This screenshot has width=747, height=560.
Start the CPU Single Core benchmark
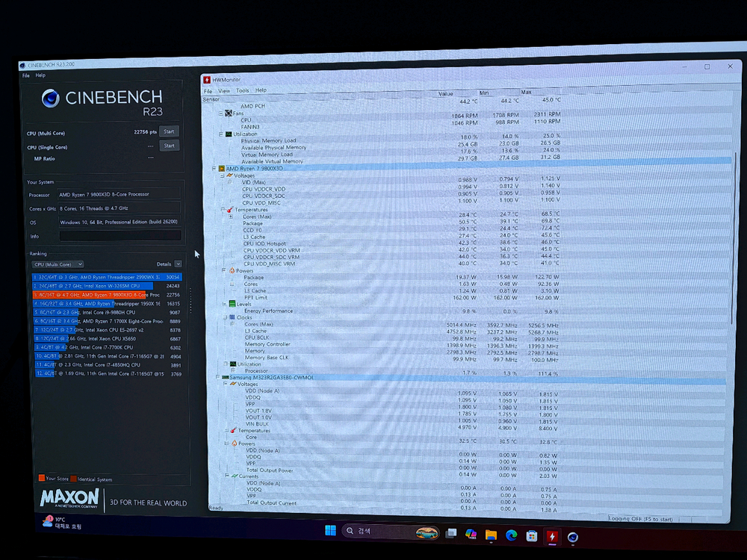coord(169,146)
